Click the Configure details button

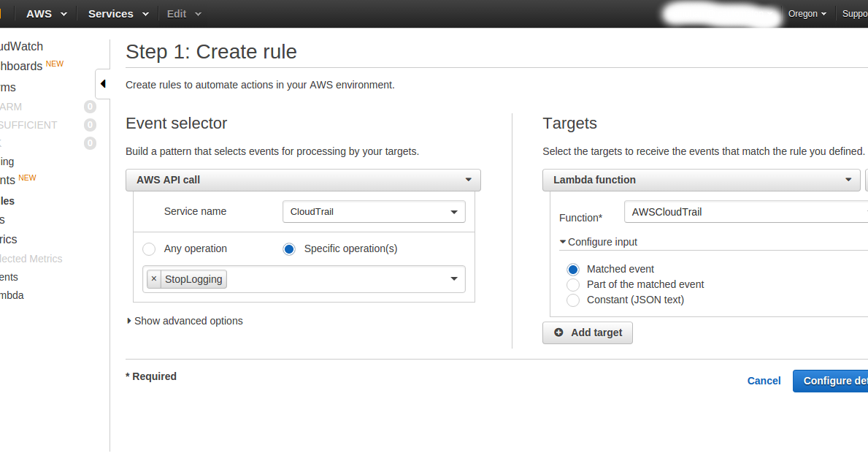(x=830, y=381)
